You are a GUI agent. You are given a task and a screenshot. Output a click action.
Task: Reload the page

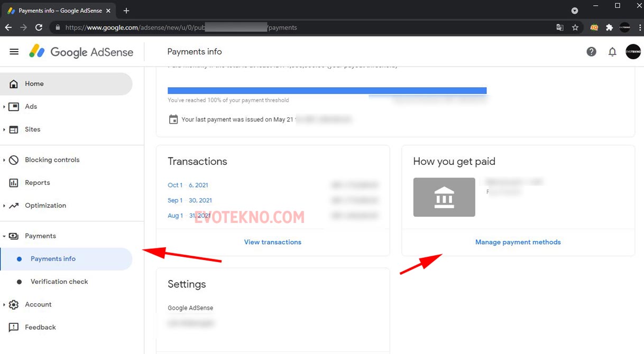(39, 27)
